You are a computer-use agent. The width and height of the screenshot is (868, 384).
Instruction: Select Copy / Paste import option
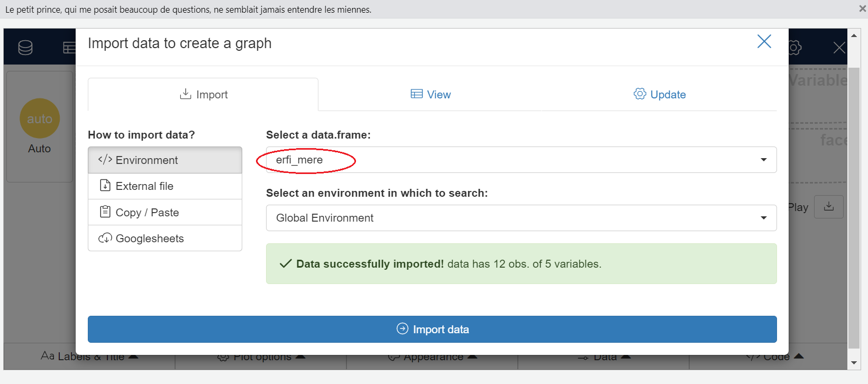pos(165,213)
